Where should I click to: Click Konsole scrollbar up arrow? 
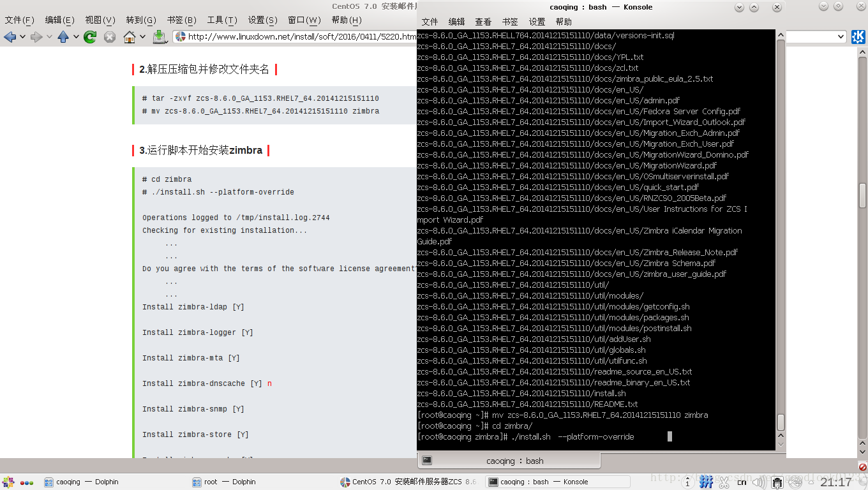(781, 35)
